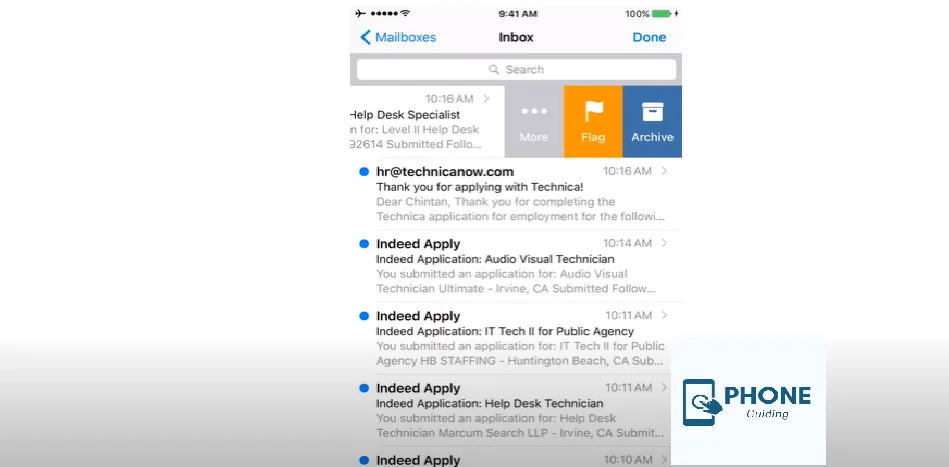Expand chevron next to 10:10 AM
Image resolution: width=949 pixels, height=467 pixels.
click(x=664, y=459)
